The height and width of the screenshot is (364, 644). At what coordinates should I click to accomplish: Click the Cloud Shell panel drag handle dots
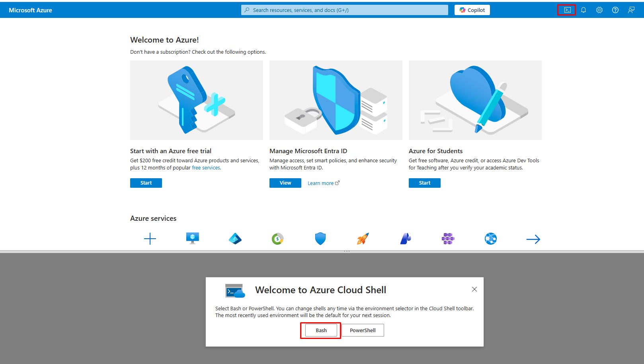[347, 251]
